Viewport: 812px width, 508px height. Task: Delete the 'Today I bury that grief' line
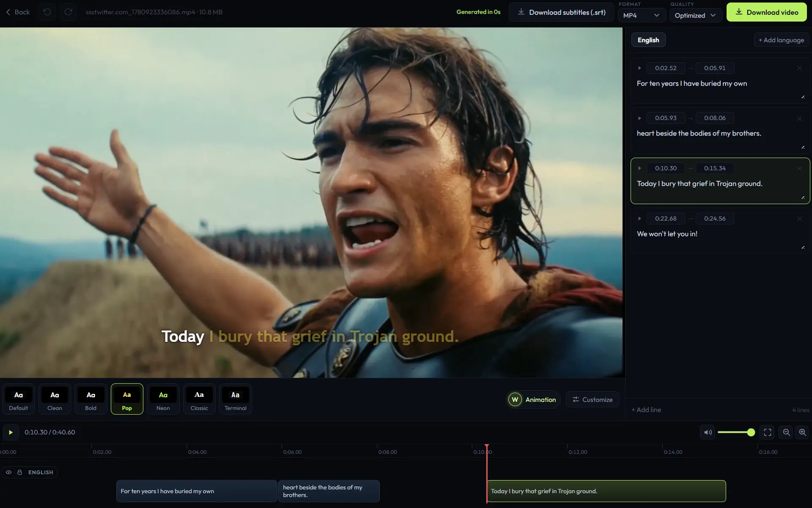coord(799,168)
